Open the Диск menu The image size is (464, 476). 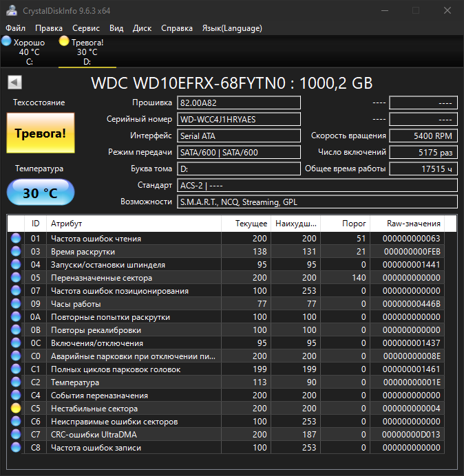(x=143, y=28)
